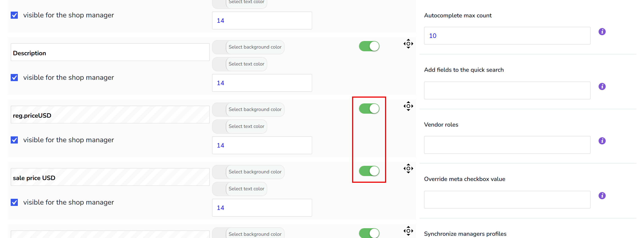644x238 pixels.
Task: Uncheck shop manager visibility under sale price USD
Action: coord(14,202)
